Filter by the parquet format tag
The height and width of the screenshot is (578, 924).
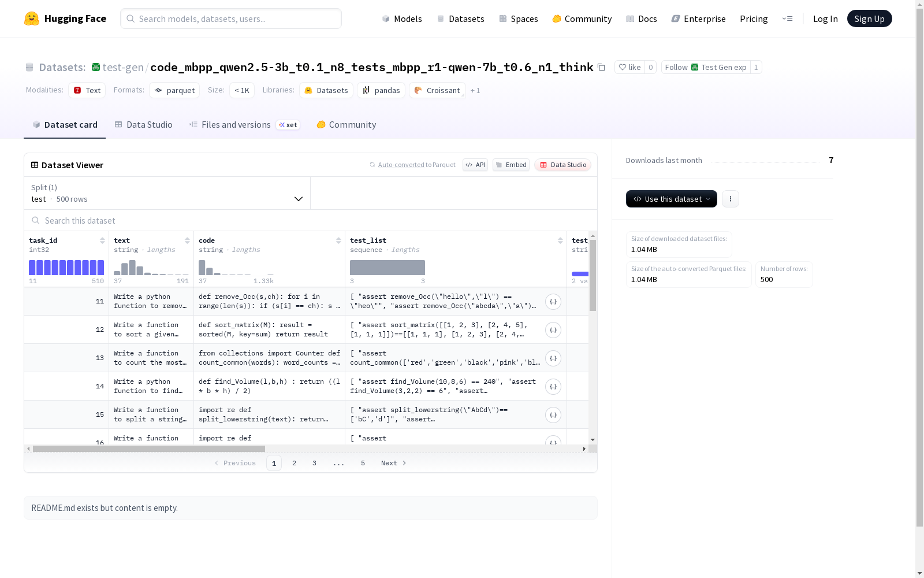click(x=174, y=90)
